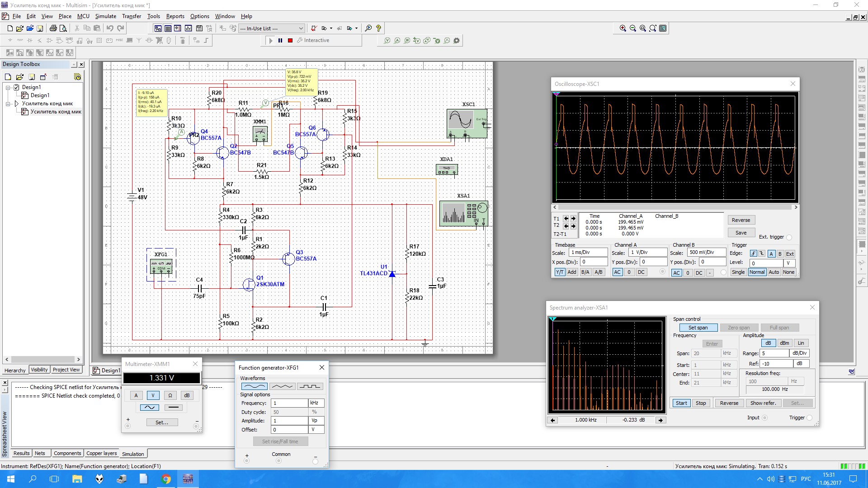Select ohm mode on multimeter
This screenshot has width=868, height=488.
pos(170,395)
